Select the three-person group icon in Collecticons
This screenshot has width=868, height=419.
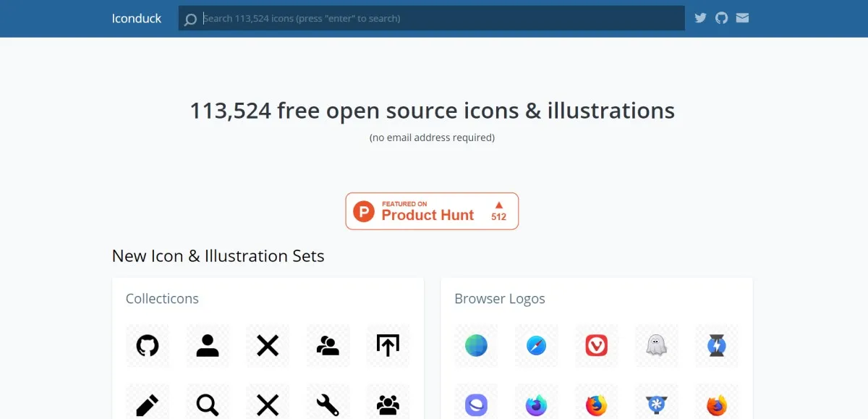click(x=388, y=404)
